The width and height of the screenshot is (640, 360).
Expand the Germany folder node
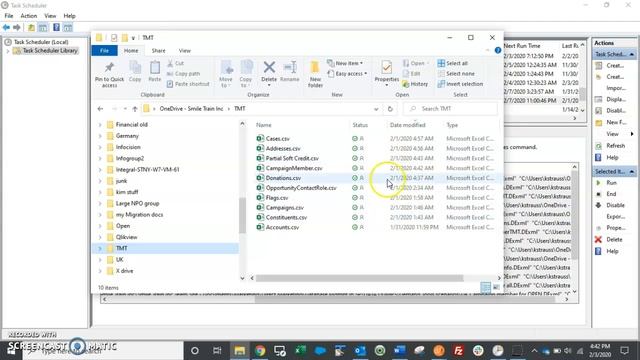(x=100, y=136)
